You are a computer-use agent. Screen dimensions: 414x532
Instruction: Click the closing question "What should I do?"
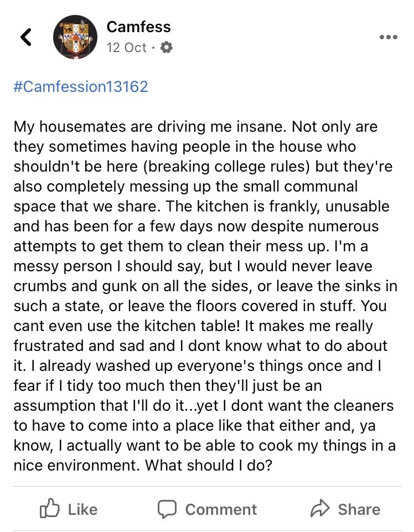(209, 465)
